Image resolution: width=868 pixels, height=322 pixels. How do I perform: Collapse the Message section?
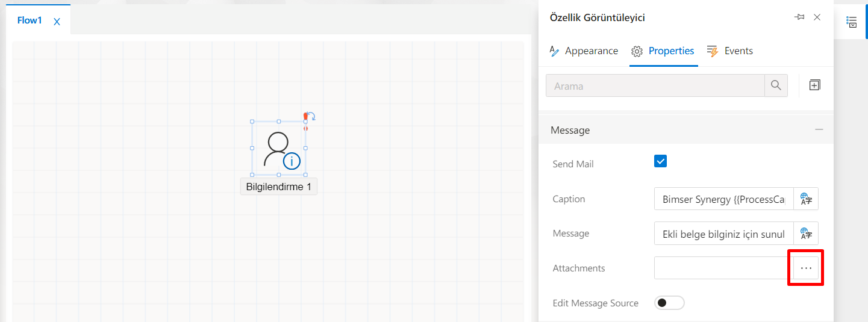click(819, 129)
